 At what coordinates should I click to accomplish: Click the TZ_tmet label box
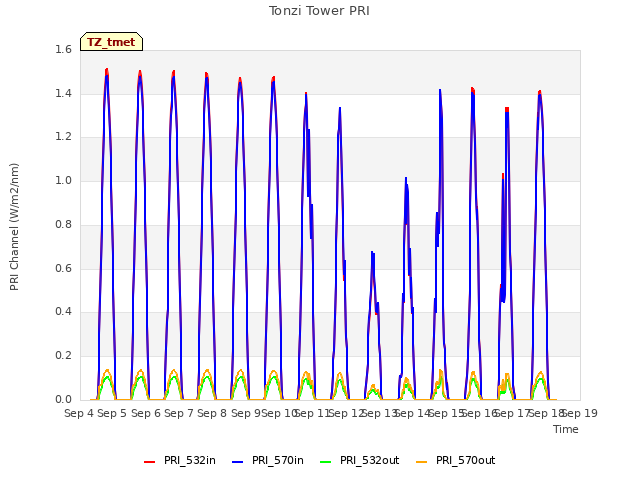pyautogui.click(x=111, y=42)
